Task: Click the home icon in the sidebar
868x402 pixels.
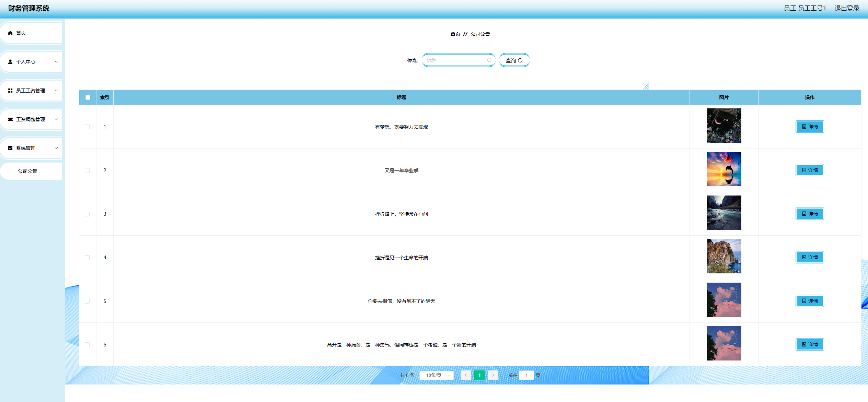Action: click(x=10, y=33)
